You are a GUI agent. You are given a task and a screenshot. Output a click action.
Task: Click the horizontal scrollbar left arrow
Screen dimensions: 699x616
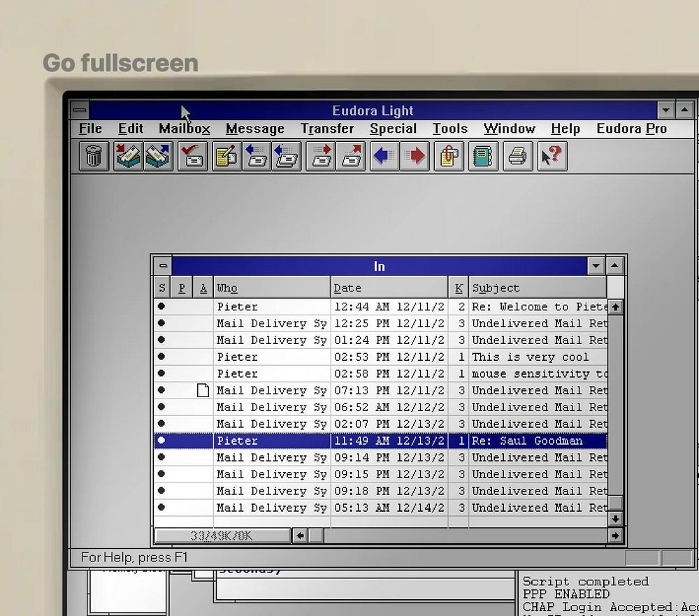300,536
